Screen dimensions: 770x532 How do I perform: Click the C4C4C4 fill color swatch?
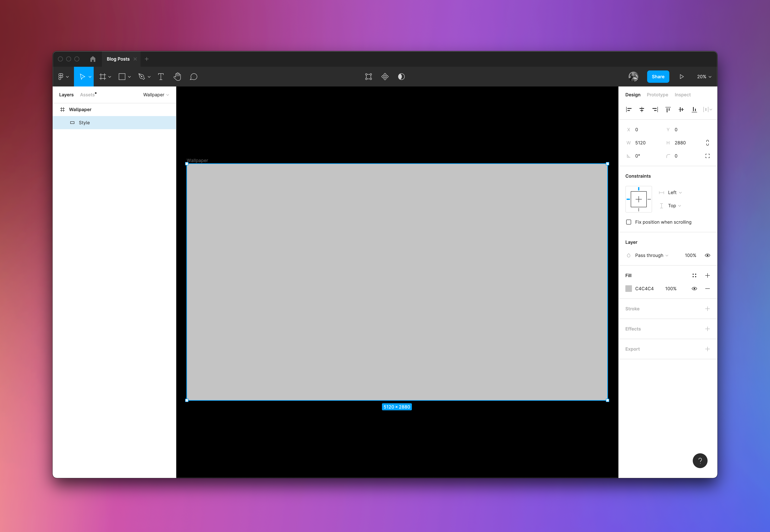tap(629, 289)
